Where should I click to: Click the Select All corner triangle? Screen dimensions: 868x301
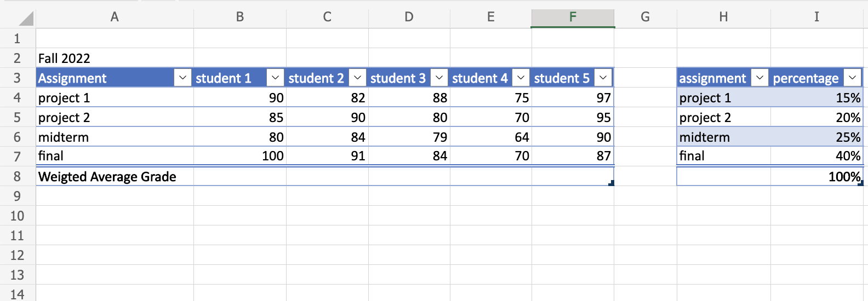(x=26, y=19)
